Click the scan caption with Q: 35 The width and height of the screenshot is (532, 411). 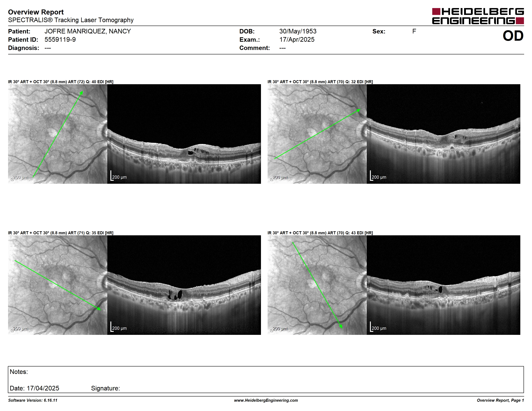click(x=61, y=233)
